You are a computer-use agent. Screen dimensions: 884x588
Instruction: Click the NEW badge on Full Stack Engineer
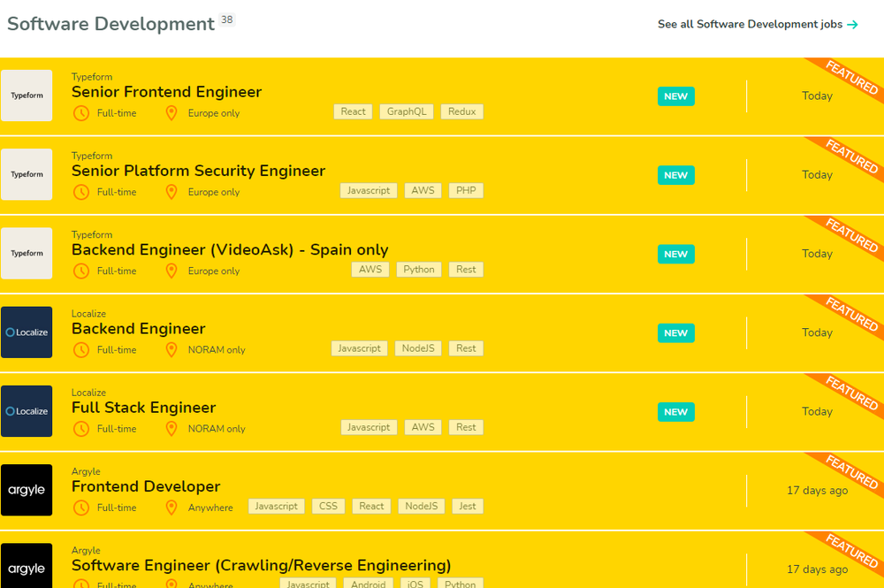point(676,412)
